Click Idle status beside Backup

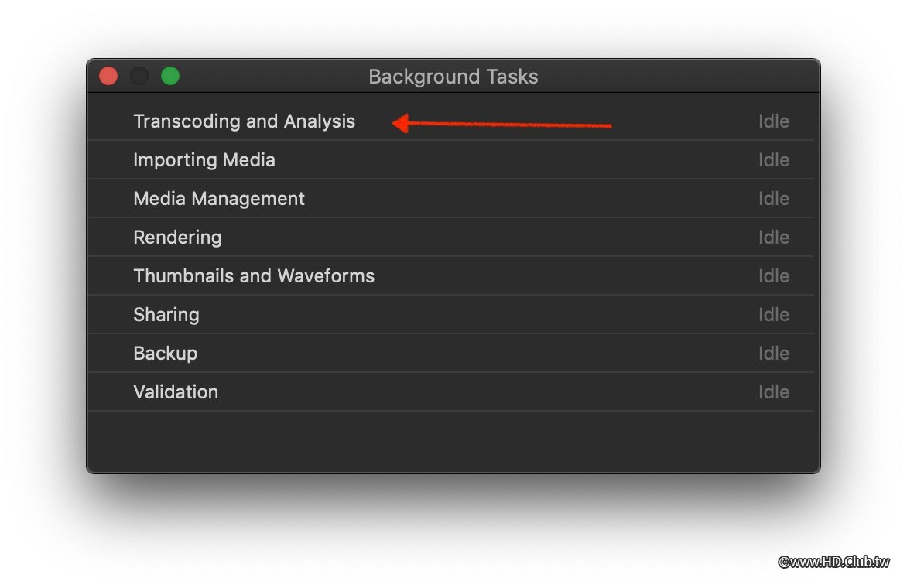pos(773,354)
